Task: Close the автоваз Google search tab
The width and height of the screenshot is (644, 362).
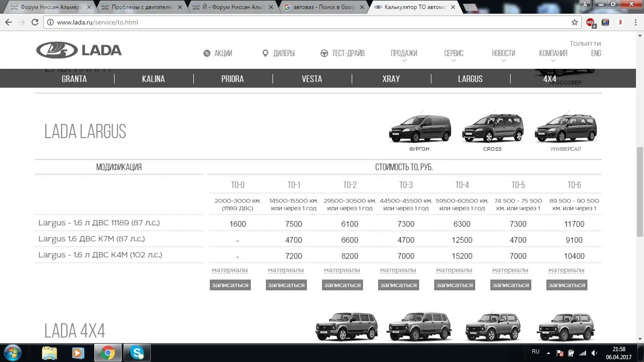Action: point(361,7)
